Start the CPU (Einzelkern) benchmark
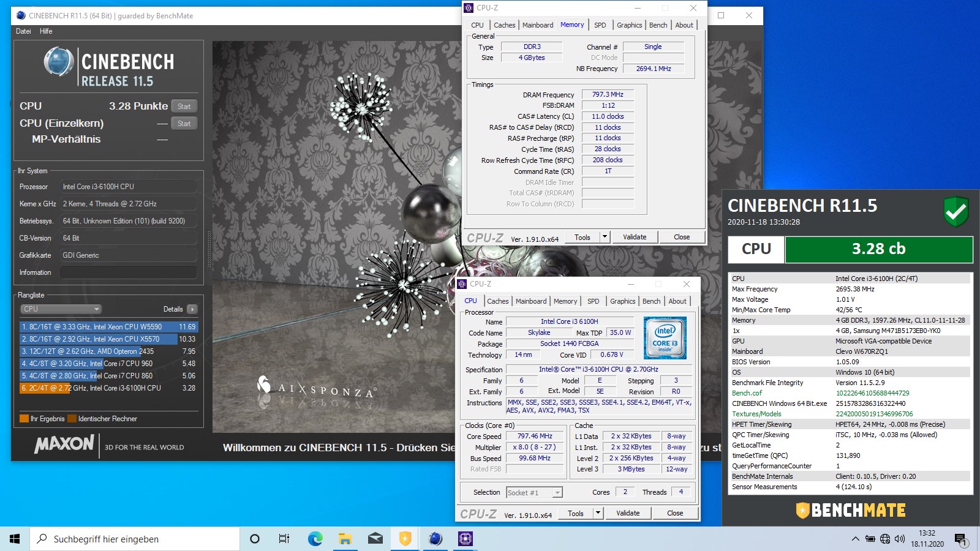This screenshot has width=980, height=551. pyautogui.click(x=184, y=124)
